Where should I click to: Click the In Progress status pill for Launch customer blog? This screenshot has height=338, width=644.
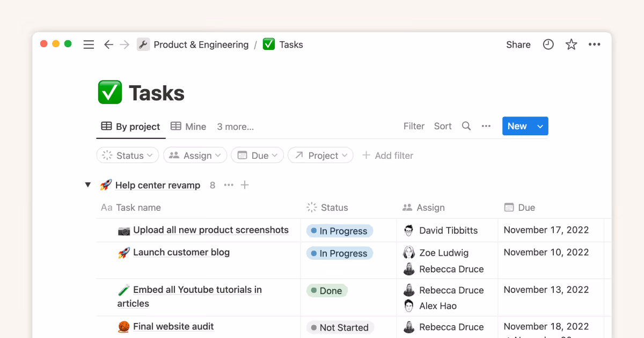(x=339, y=253)
